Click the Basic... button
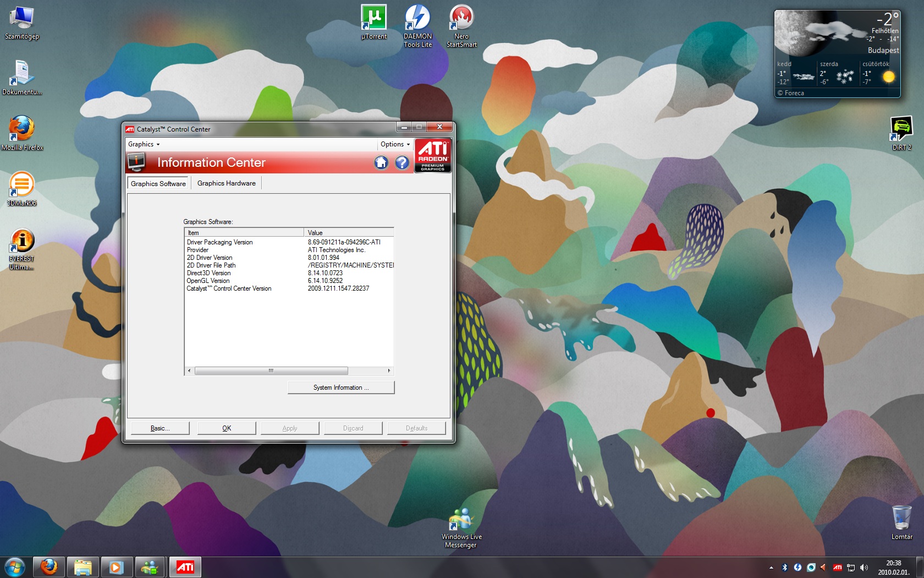 pos(160,428)
